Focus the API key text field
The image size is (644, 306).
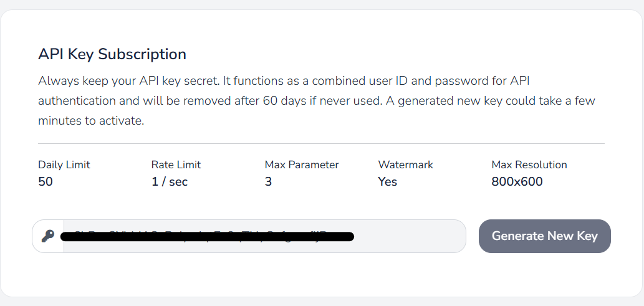coord(264,236)
